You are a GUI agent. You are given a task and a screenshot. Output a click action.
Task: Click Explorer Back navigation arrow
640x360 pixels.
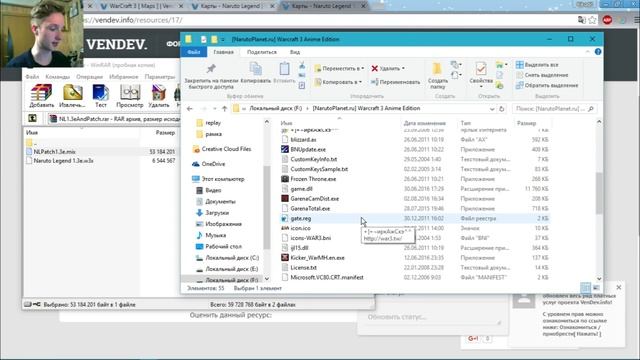click(190, 109)
